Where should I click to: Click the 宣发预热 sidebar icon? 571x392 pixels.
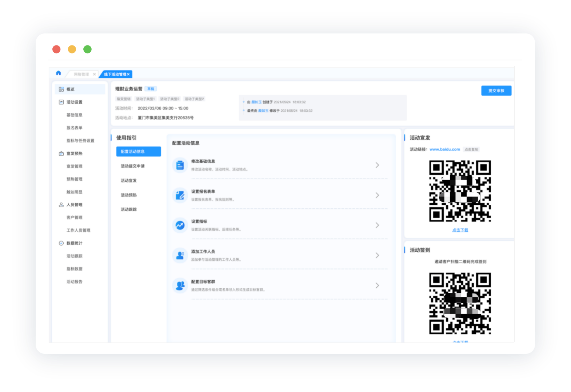[61, 153]
